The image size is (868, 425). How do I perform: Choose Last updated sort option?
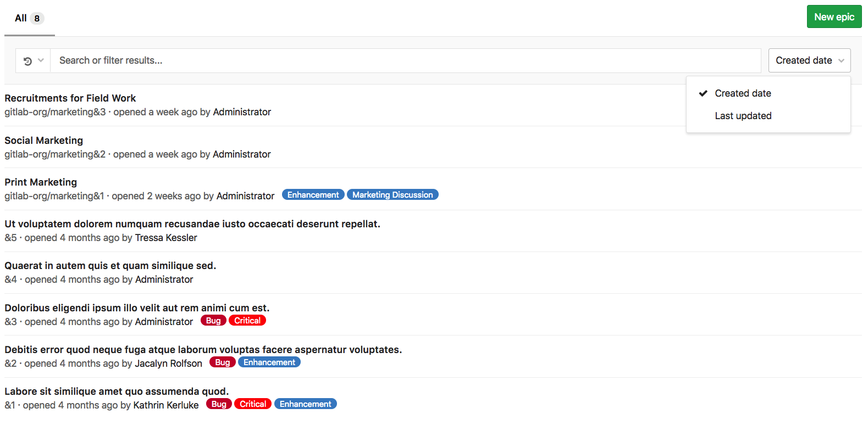click(x=743, y=116)
